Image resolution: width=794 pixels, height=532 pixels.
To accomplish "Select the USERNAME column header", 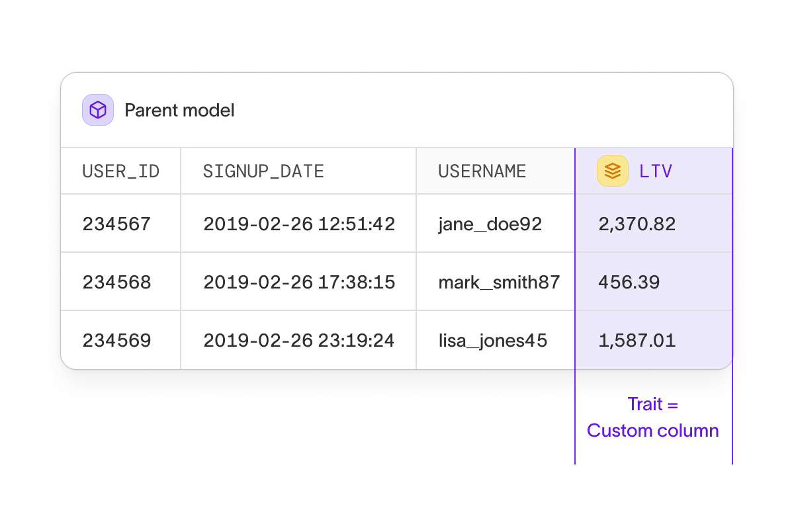I will coord(482,171).
